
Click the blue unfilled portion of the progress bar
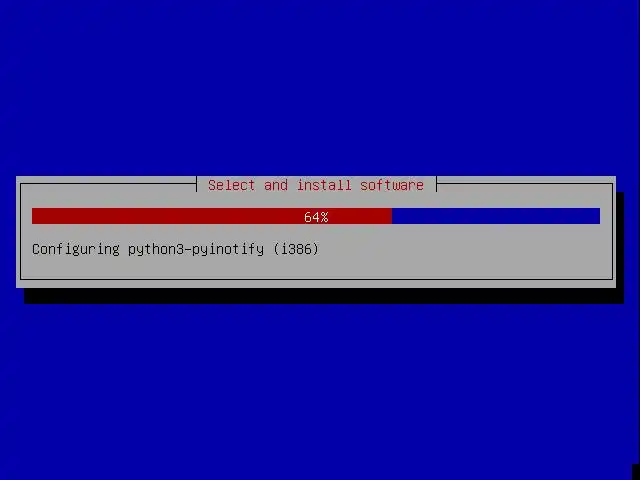tap(496, 216)
